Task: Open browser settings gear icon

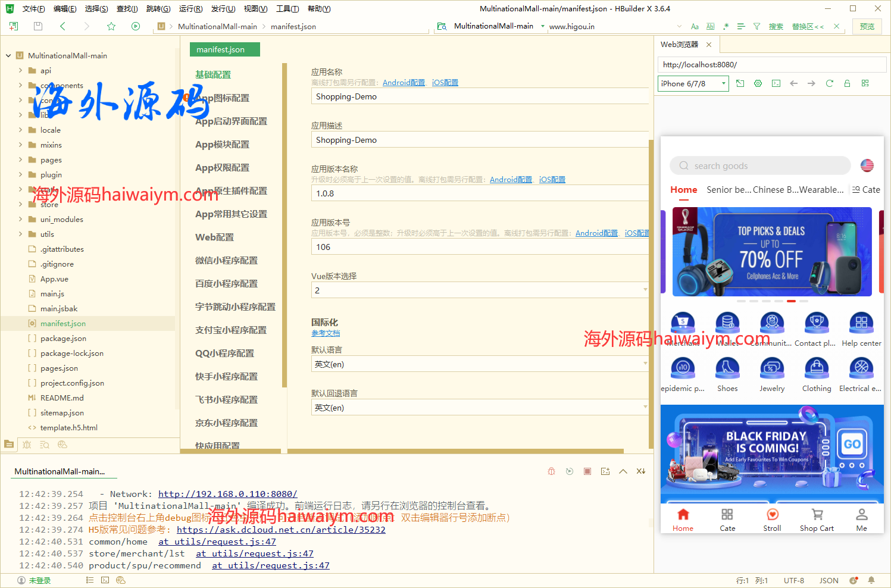Action: click(x=758, y=83)
